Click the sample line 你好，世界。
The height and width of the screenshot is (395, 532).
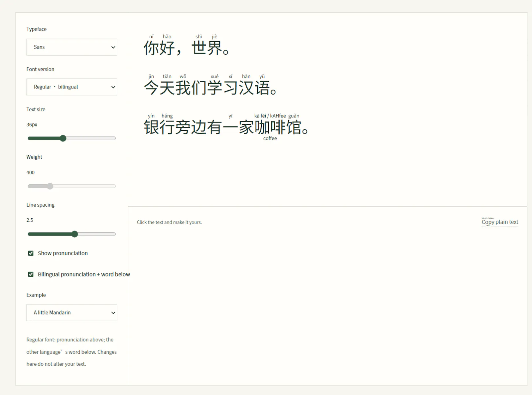coord(187,48)
